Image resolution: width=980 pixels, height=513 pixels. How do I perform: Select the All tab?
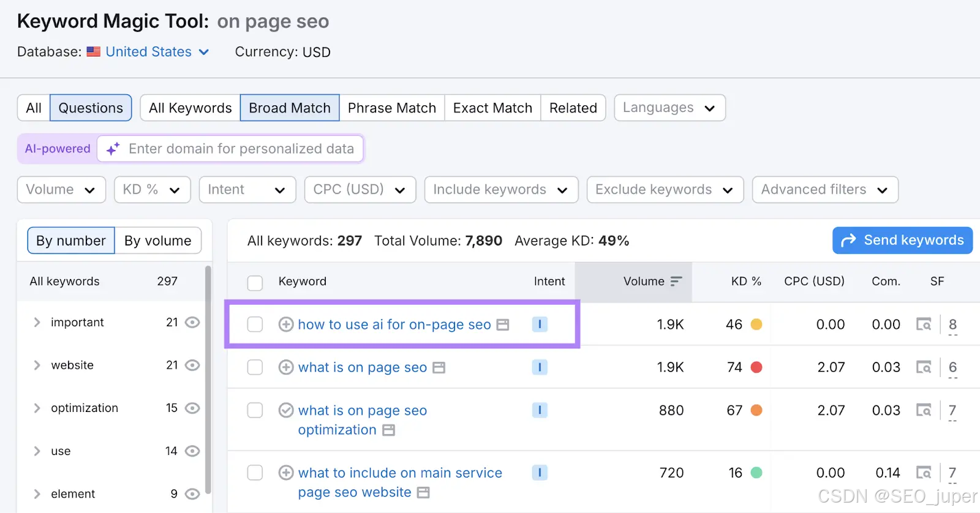(34, 108)
